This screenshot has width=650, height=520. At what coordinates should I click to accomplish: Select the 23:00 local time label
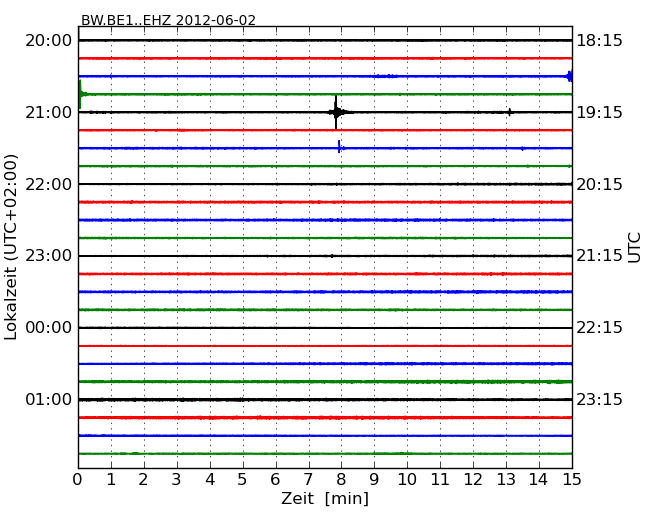coord(49,256)
